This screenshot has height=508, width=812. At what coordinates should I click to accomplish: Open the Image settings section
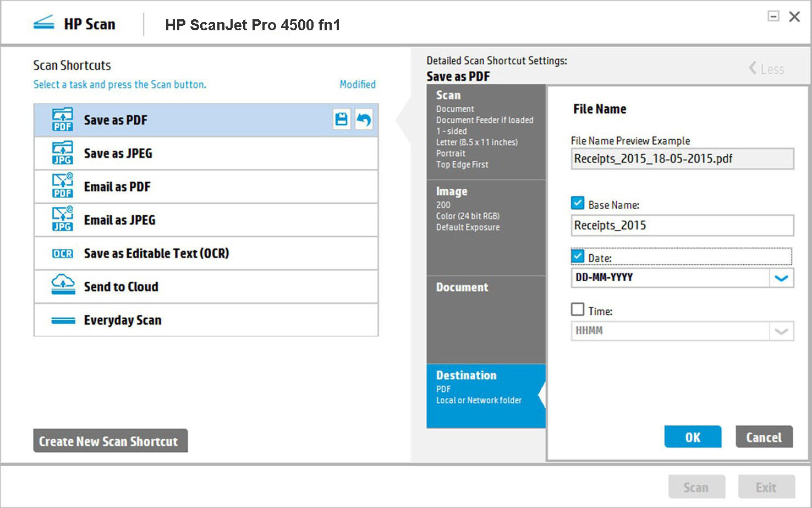[486, 227]
